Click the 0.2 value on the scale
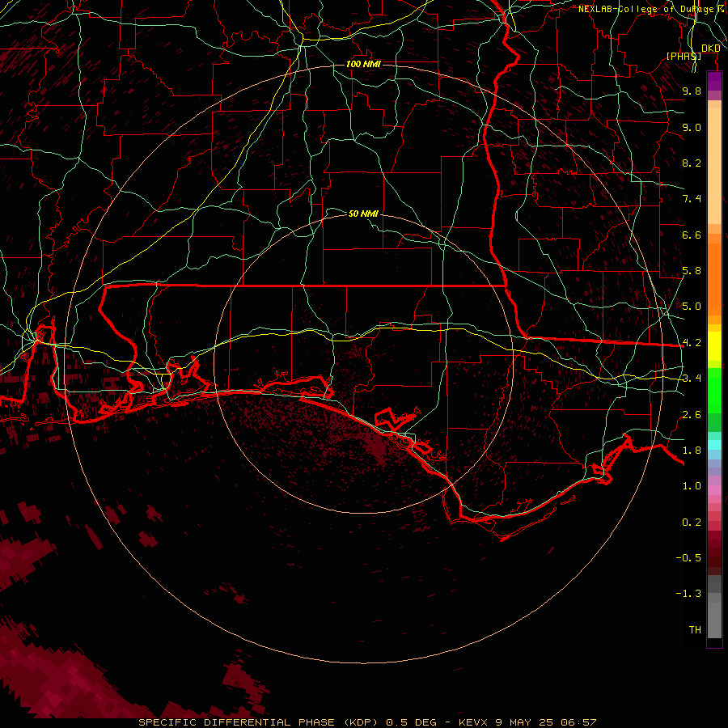Viewport: 728px width, 728px height. coord(692,523)
